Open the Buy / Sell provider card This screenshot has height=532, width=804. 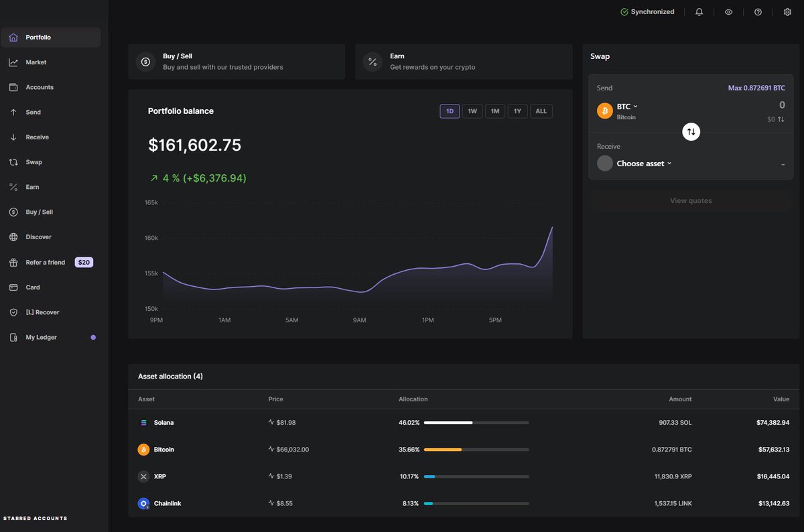pos(237,62)
